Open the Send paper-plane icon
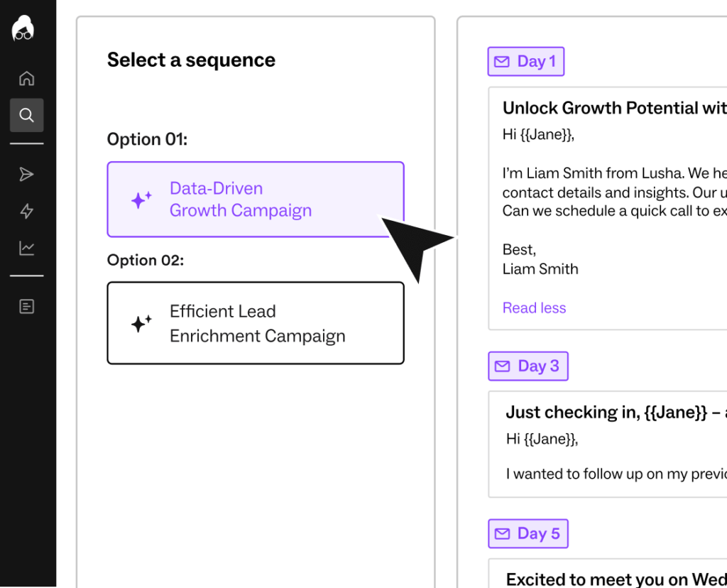Image resolution: width=727 pixels, height=588 pixels. click(x=26, y=175)
